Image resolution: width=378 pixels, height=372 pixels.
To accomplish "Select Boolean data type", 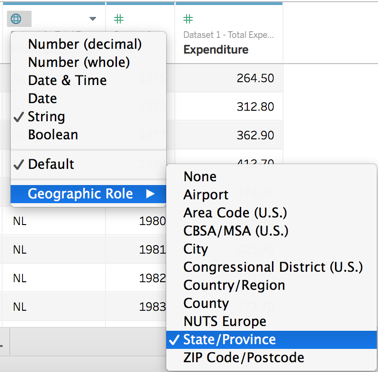I will point(88,135).
